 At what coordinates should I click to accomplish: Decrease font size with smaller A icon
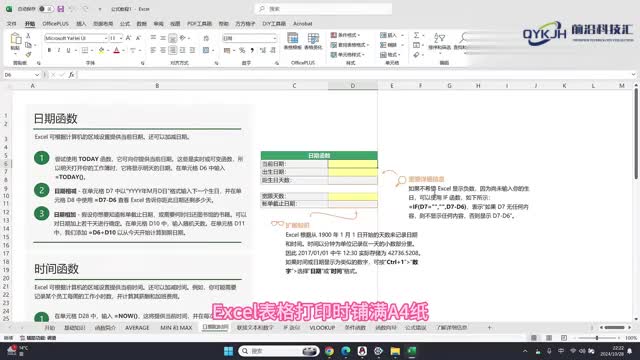138,38
